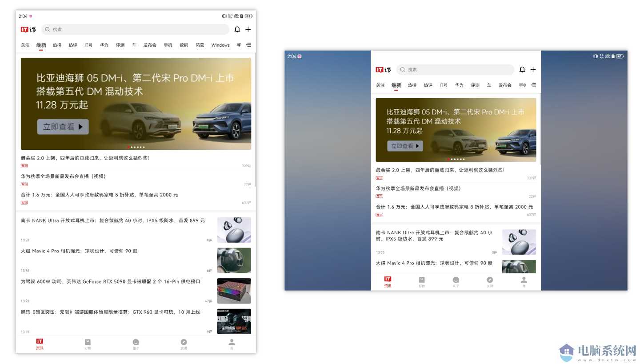640x364 pixels.
Task: Open 发布会 tab in right screenshot
Action: pyautogui.click(x=505, y=85)
